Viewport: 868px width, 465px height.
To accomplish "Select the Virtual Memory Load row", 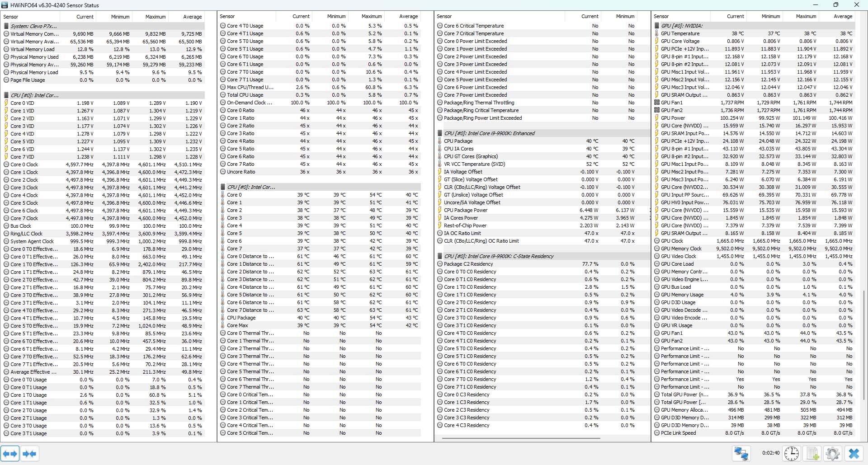I will pos(103,49).
